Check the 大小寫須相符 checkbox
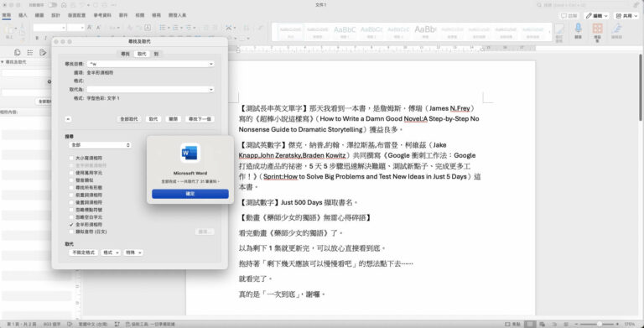 72,158
